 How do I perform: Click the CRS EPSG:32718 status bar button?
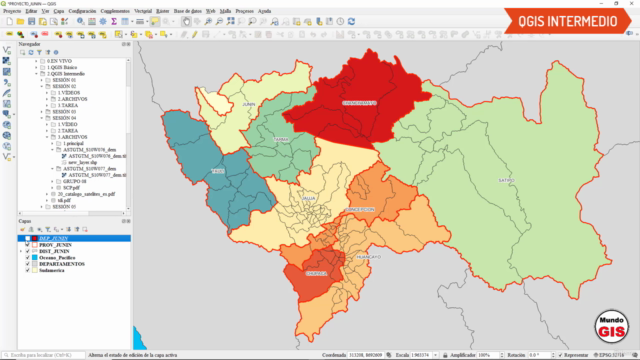(609, 355)
